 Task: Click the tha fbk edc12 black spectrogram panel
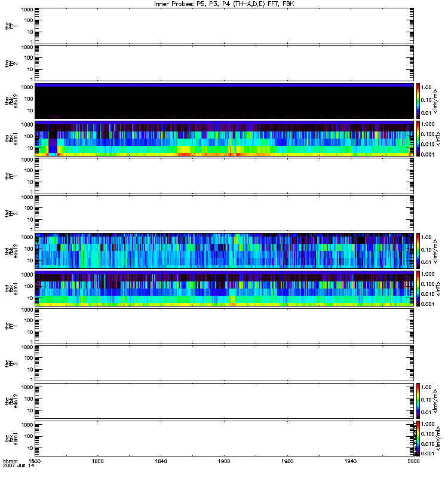(x=225, y=101)
